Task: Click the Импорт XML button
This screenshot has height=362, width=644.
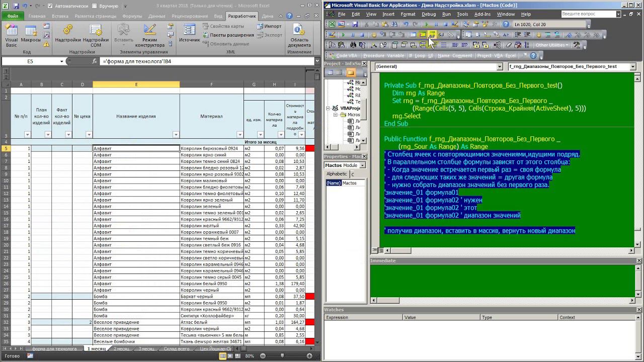Action: [269, 26]
